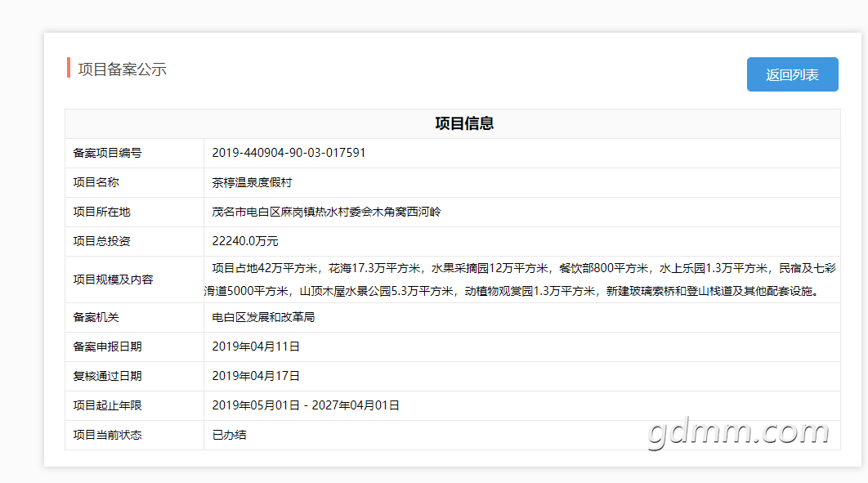Click the 返回列表 button
This screenshot has height=483, width=868.
(792, 74)
